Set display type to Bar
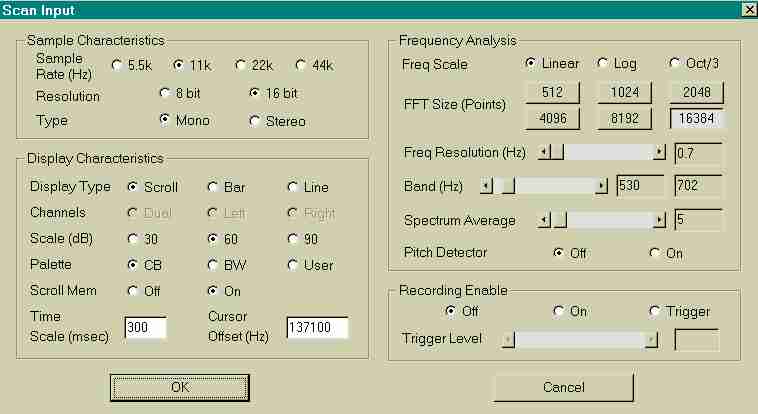 pyautogui.click(x=213, y=187)
